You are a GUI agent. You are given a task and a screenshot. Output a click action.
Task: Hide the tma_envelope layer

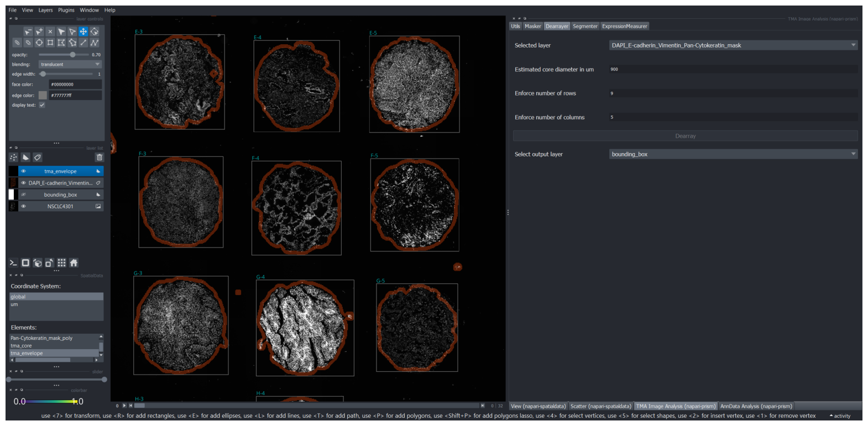tap(23, 171)
